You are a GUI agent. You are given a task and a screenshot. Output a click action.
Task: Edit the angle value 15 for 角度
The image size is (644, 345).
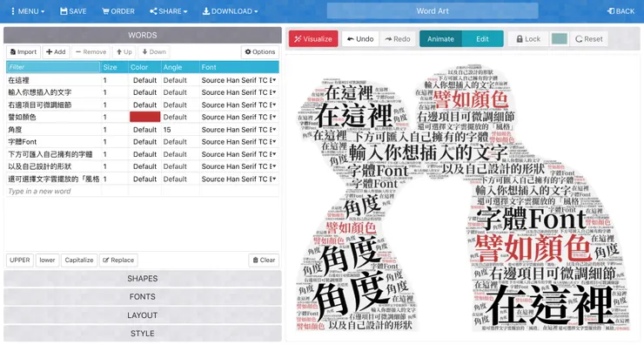180,130
